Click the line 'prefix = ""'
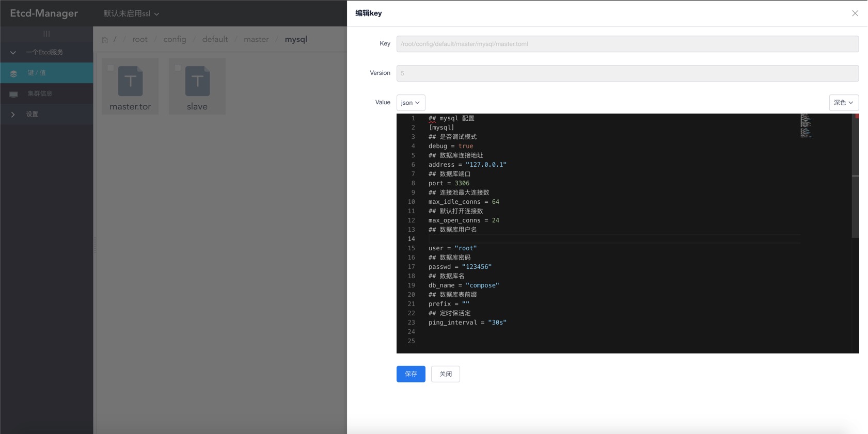This screenshot has height=434, width=868. pyautogui.click(x=449, y=304)
